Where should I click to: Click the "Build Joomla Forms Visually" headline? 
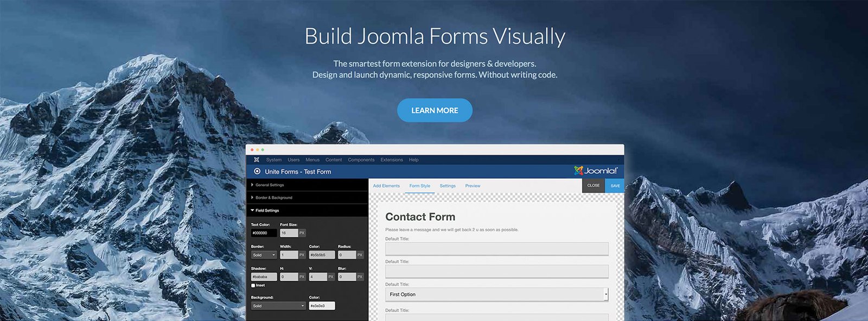435,36
